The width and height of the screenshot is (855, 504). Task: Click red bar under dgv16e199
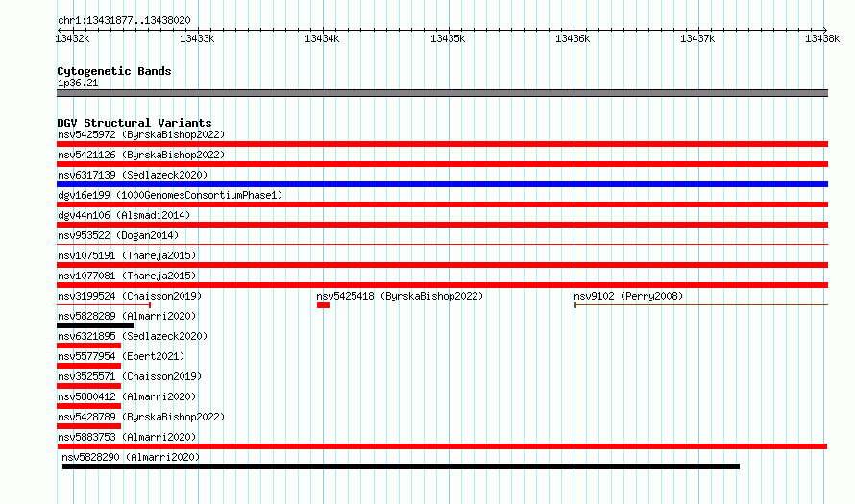[442, 204]
